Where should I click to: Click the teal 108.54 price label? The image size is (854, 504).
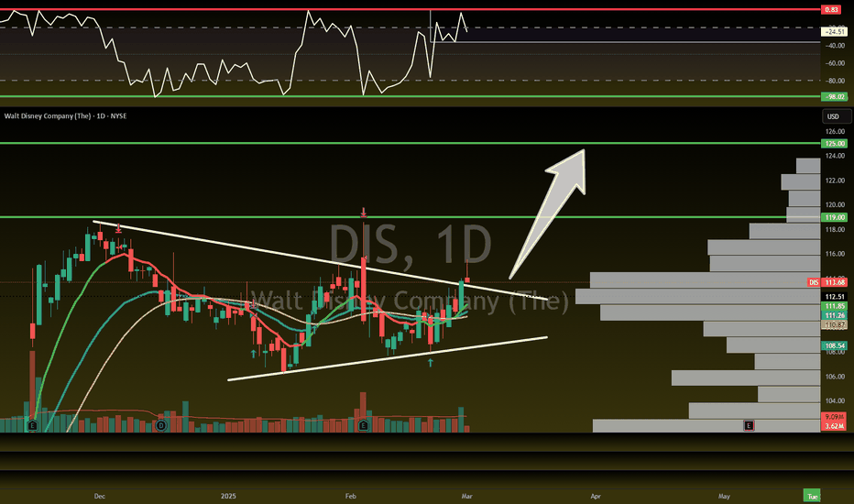pos(835,345)
